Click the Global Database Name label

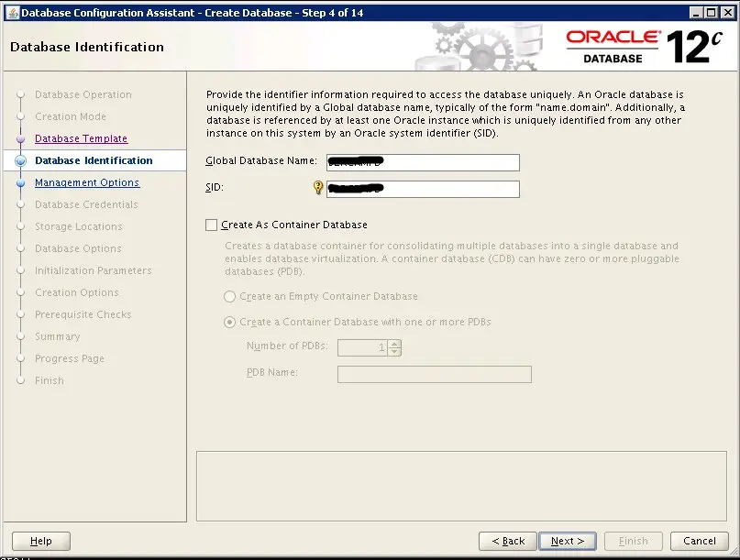click(261, 161)
